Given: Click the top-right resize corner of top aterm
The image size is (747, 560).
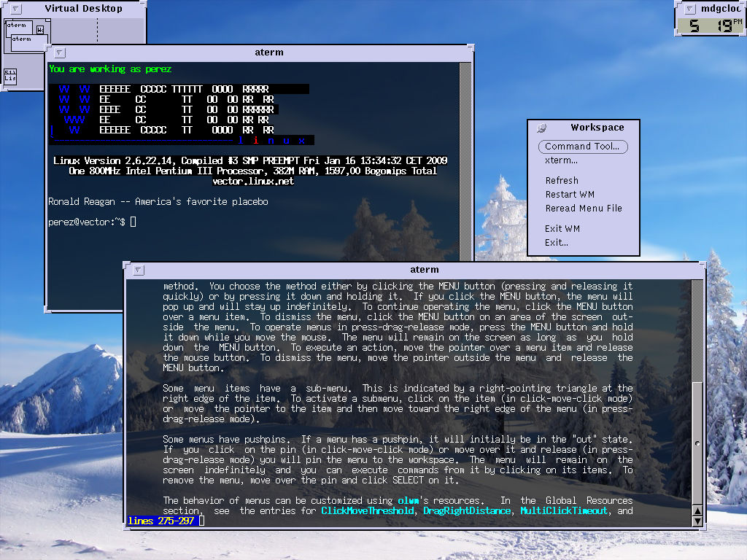Looking at the screenshot, I should (x=471, y=47).
